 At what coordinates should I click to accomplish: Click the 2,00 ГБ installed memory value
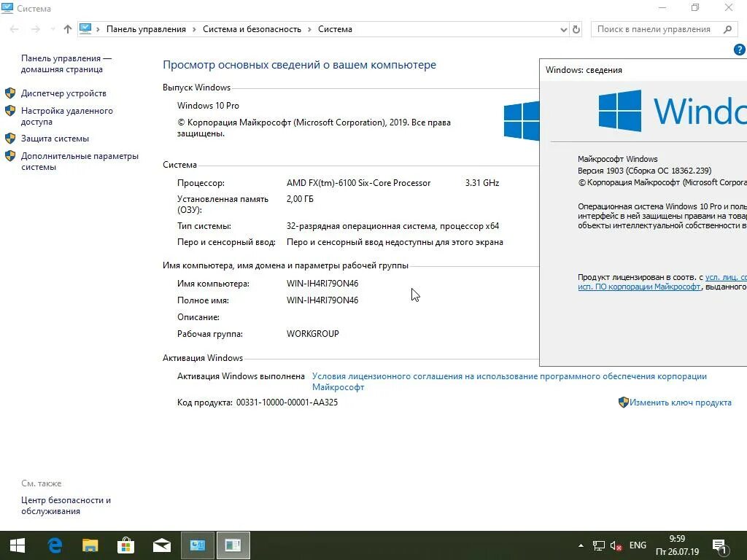300,199
